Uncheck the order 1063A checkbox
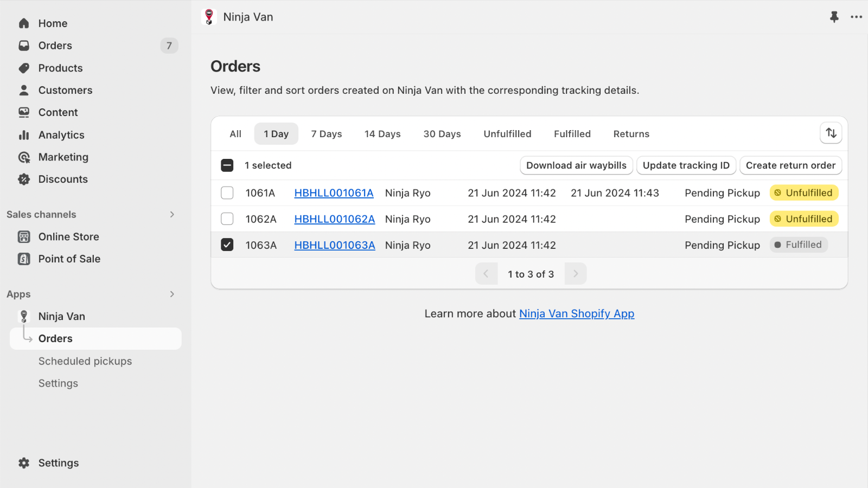Screen dimensions: 868x488 tap(227, 245)
